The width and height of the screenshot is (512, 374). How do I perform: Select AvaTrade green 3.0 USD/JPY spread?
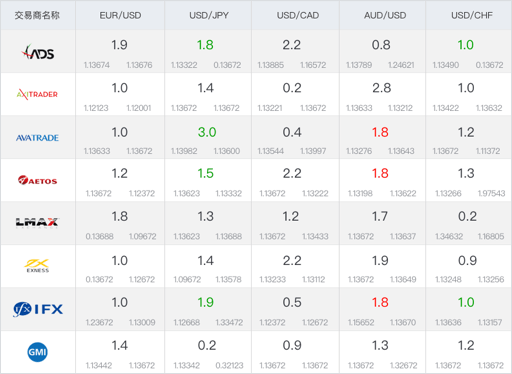pyautogui.click(x=207, y=132)
